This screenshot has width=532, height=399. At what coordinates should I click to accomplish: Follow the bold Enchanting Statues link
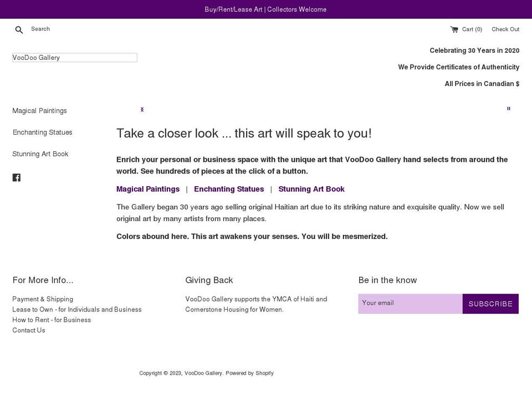229,189
